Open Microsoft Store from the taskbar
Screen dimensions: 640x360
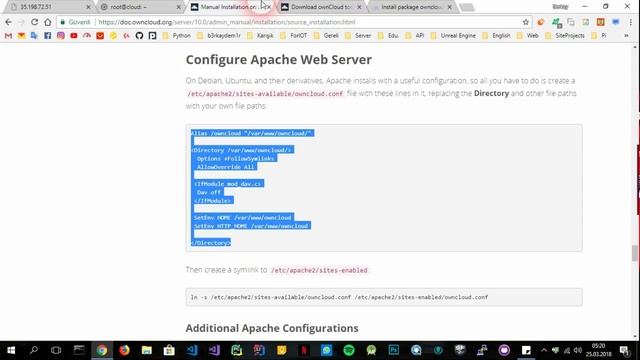pyautogui.click(x=169, y=350)
